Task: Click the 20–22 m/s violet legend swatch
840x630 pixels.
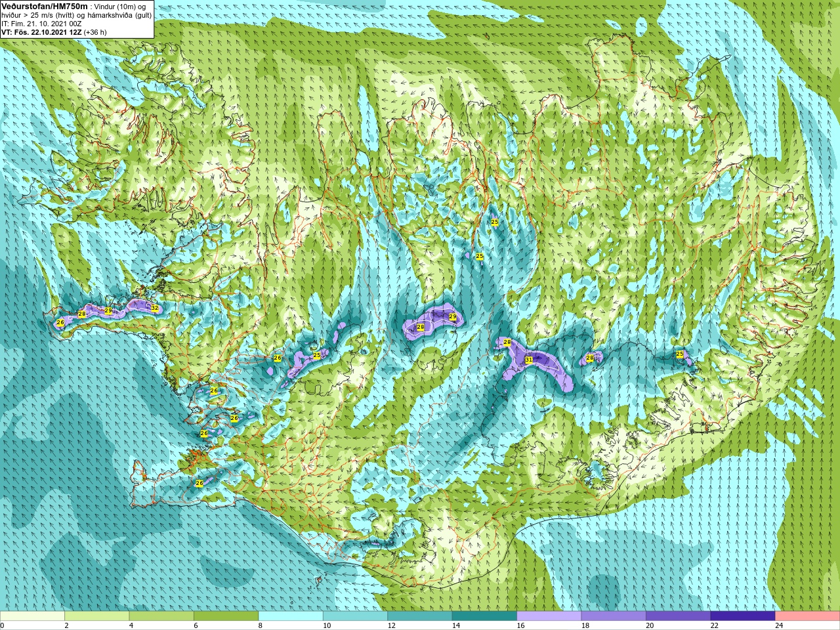Action: [x=679, y=616]
